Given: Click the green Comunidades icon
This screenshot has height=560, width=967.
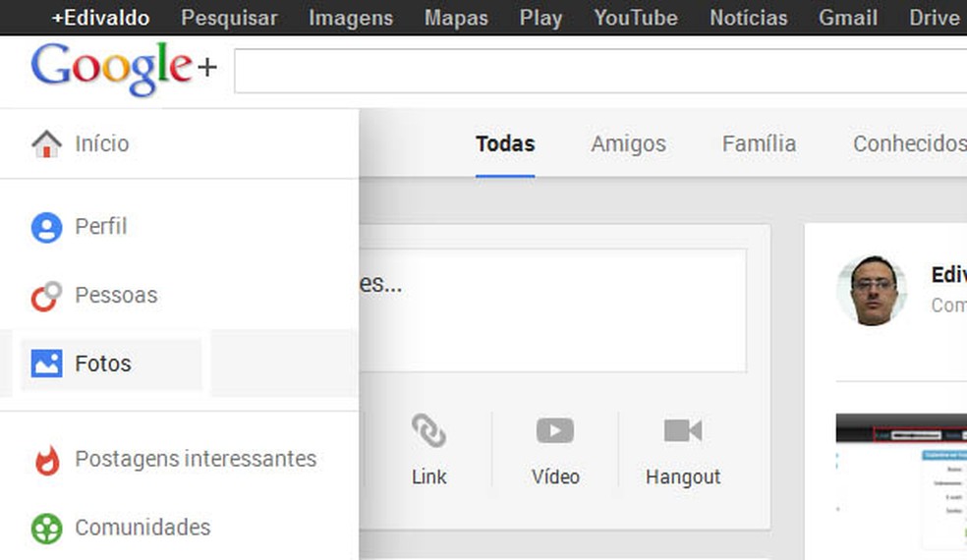Looking at the screenshot, I should click(46, 529).
